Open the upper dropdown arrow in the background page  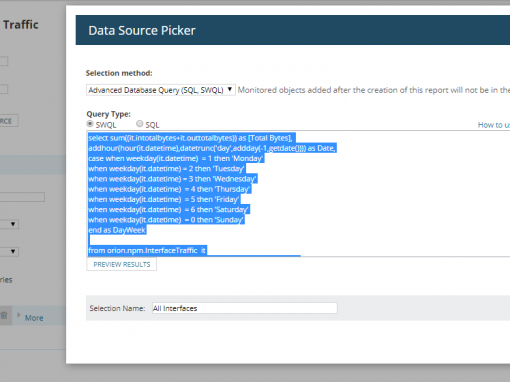pyautogui.click(x=13, y=224)
